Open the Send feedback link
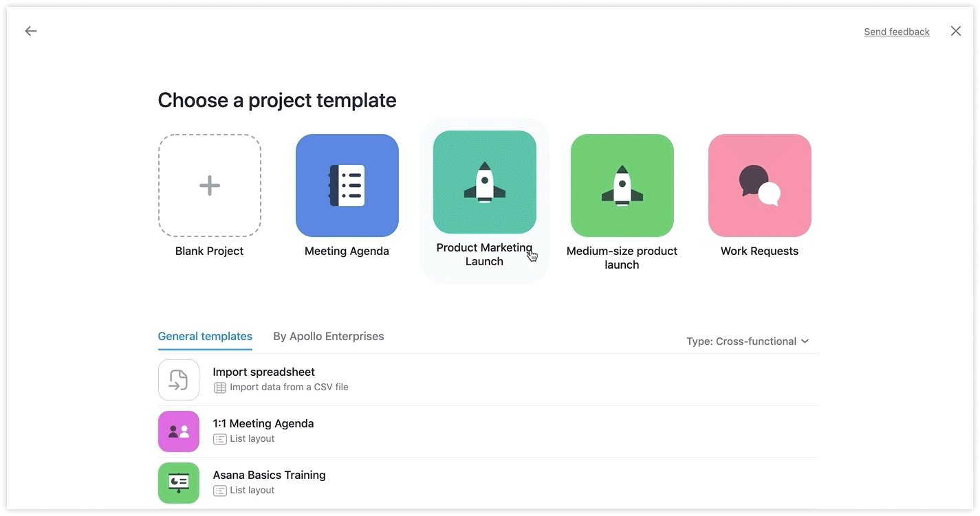980x516 pixels. [897, 32]
